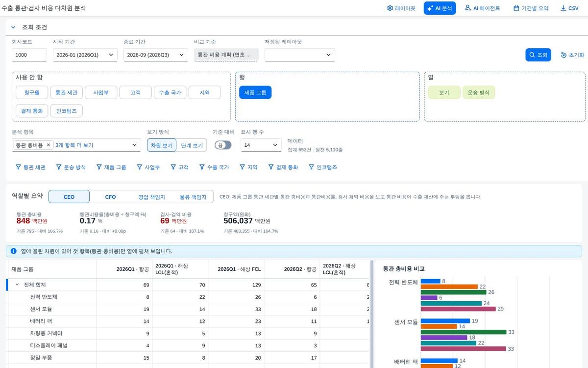Screen dimensions: 588x368
Task: Select the 차량용 커넥터 table row
Action: 188,334
